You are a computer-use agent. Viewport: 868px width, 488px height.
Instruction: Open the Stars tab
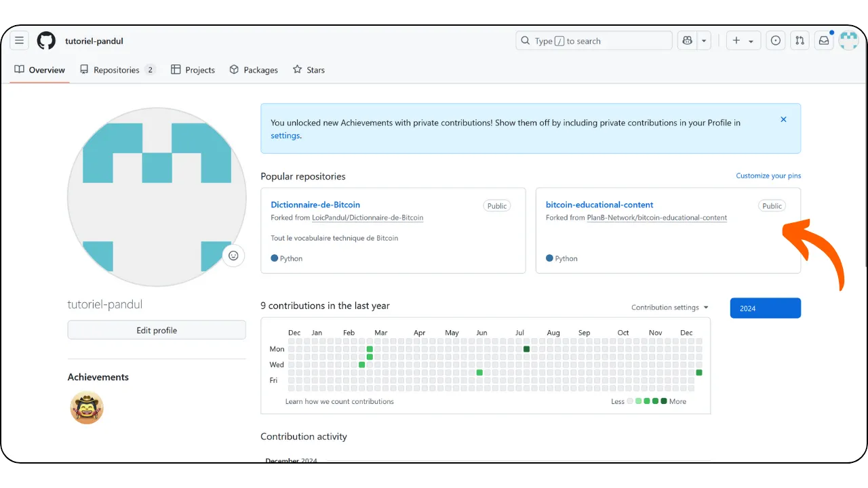coord(309,70)
